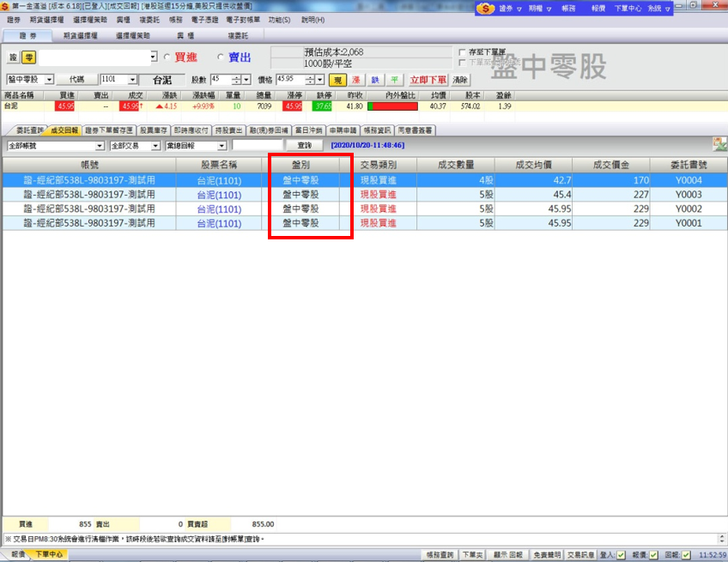The image size is (728, 562).
Task: Click the 現 current-price button
Action: 338,80
